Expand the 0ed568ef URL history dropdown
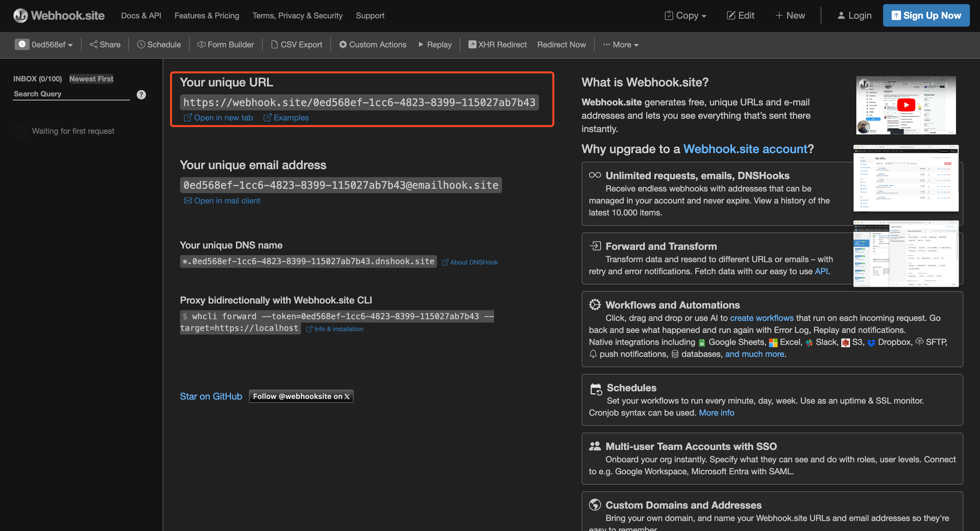This screenshot has width=980, height=531. point(52,45)
